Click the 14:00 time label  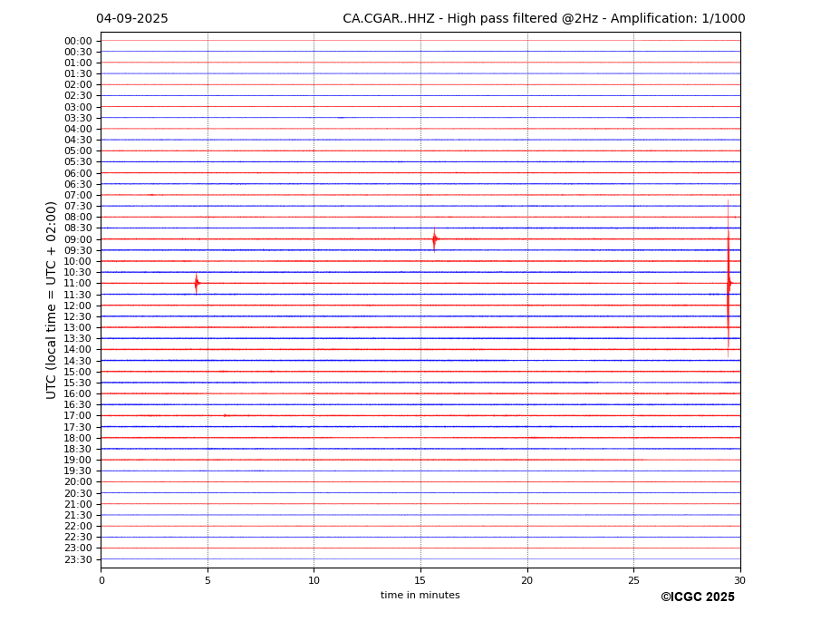[78, 350]
